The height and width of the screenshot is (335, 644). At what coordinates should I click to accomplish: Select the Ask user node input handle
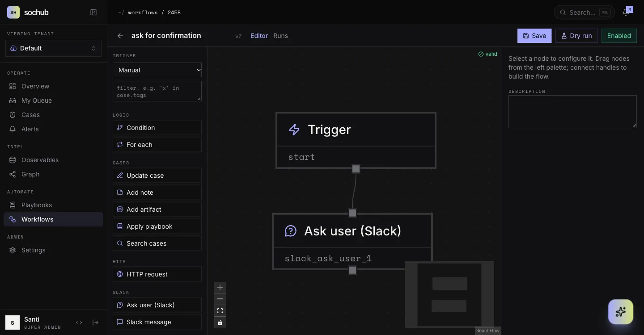(352, 213)
